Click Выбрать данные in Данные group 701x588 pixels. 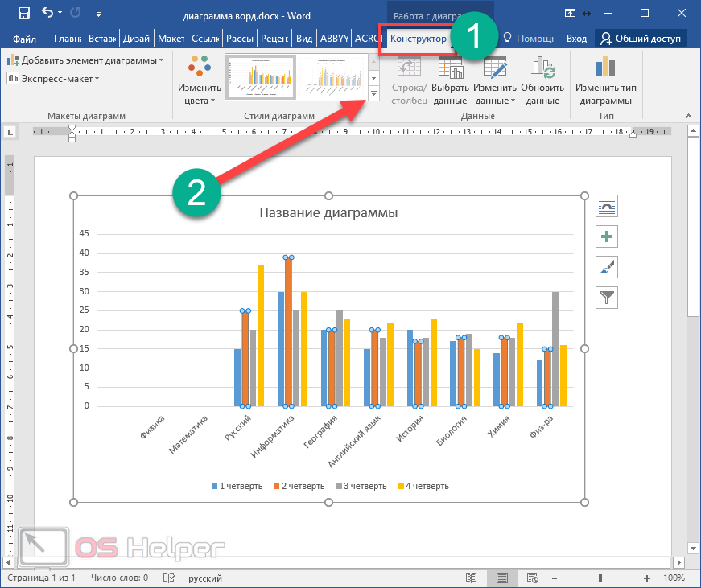pos(450,80)
